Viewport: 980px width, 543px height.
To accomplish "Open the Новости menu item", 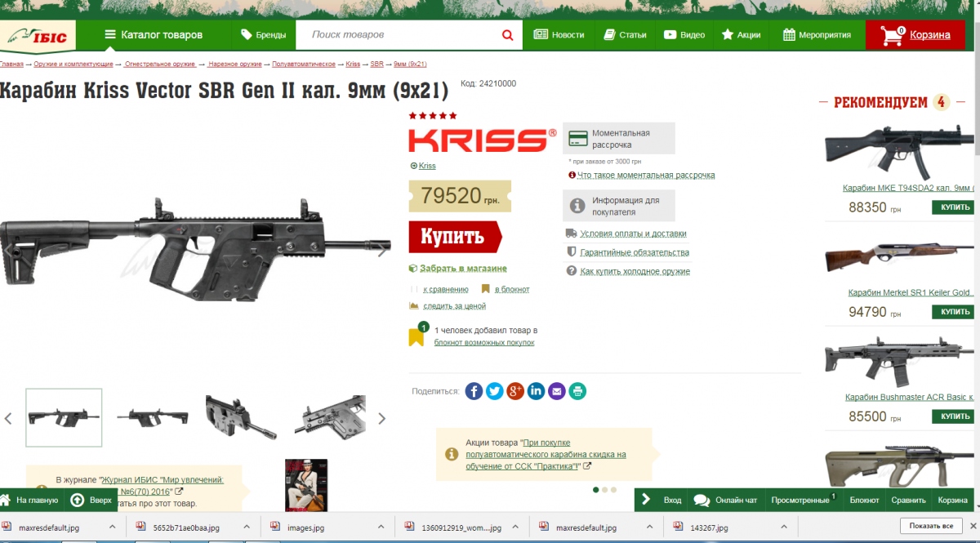I will tap(559, 35).
